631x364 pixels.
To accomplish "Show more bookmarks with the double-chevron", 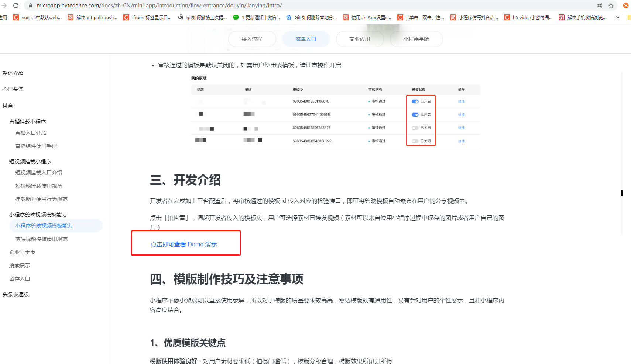I will 617,17.
